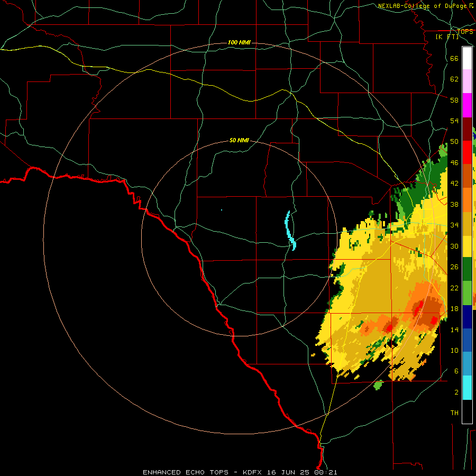Click the white swatch in the tops legend
The image size is (476, 476).
[x=467, y=58]
